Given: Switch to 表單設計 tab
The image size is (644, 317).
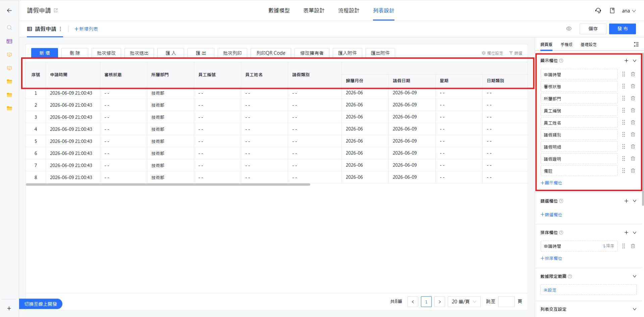Looking at the screenshot, I should coord(314,11).
